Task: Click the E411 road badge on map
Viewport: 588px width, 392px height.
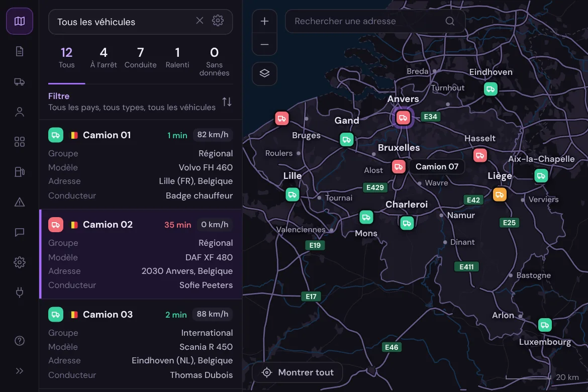Action: (x=466, y=267)
